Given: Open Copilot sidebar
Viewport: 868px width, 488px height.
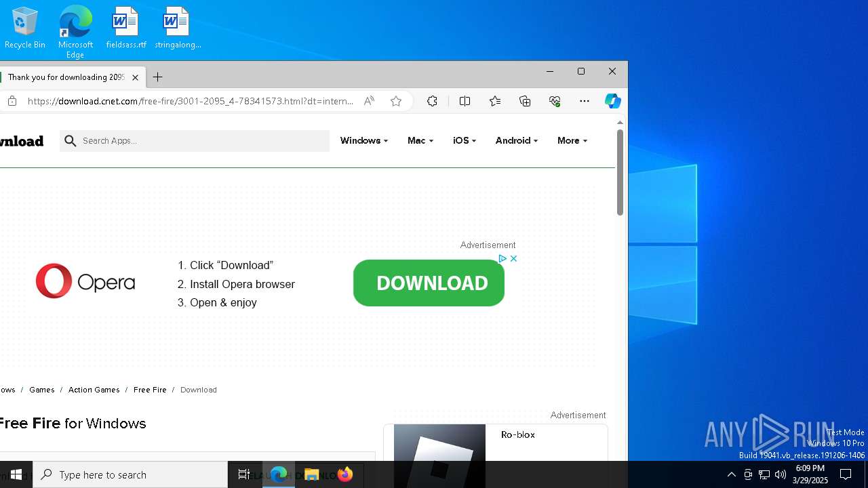Looking at the screenshot, I should (x=612, y=101).
